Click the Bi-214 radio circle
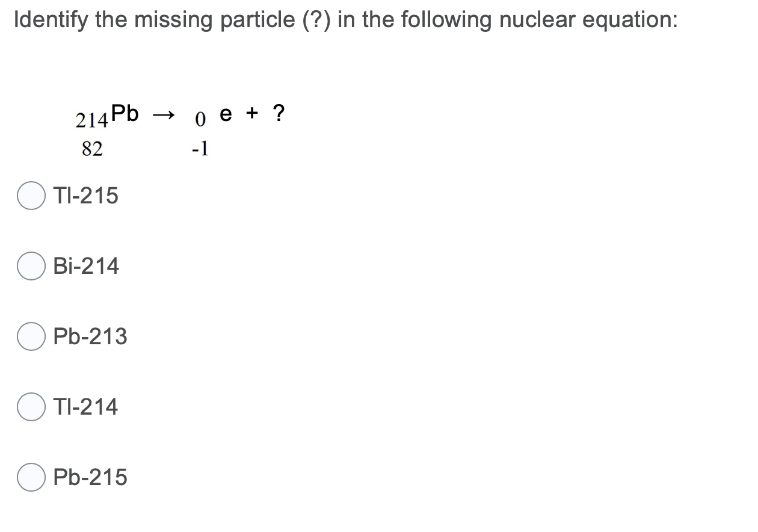 click(x=30, y=265)
